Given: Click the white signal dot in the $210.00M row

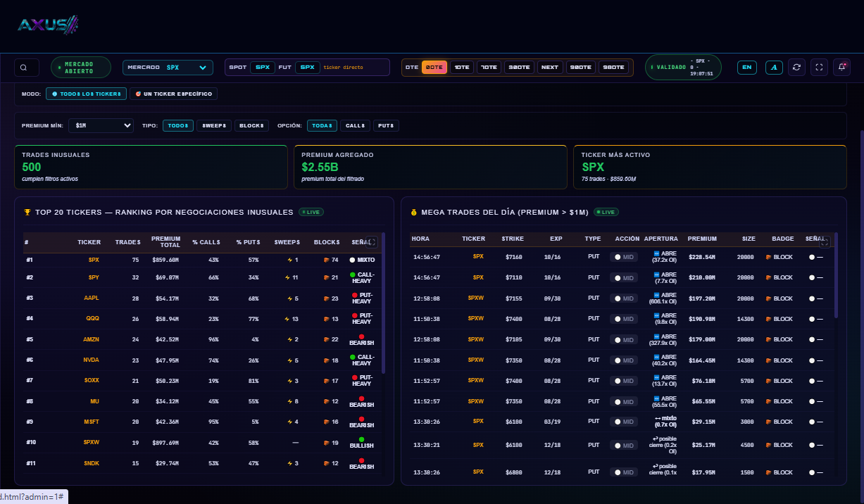Looking at the screenshot, I should click(x=812, y=277).
